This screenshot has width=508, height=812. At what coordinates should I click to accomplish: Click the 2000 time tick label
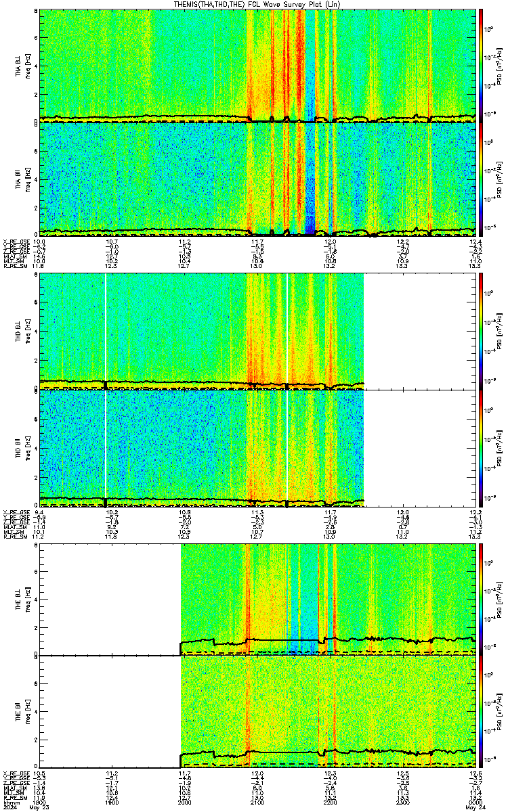185,801
